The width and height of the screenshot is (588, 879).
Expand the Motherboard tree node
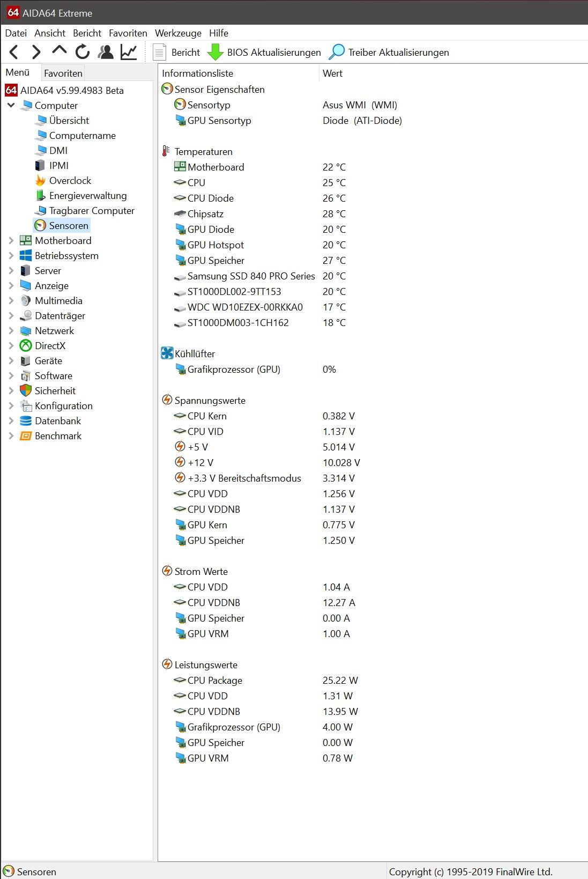(x=11, y=241)
